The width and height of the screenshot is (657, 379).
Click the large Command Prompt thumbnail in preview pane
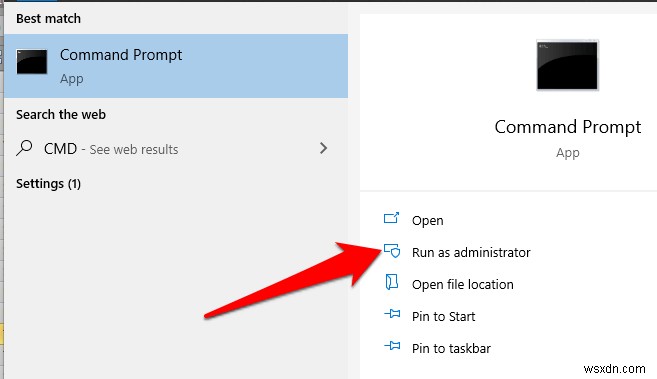[567, 65]
